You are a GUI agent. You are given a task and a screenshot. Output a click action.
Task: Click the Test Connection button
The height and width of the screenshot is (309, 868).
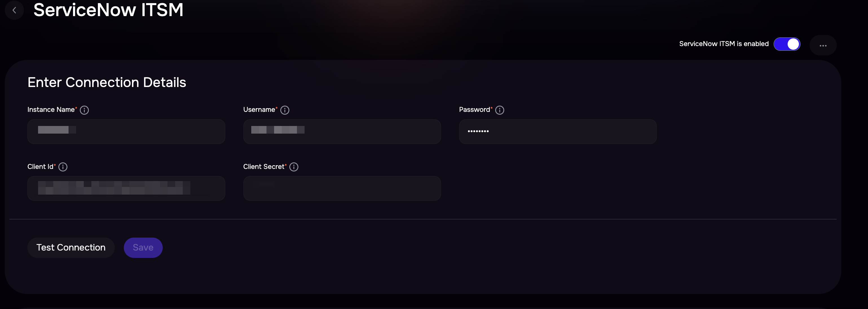coord(71,248)
